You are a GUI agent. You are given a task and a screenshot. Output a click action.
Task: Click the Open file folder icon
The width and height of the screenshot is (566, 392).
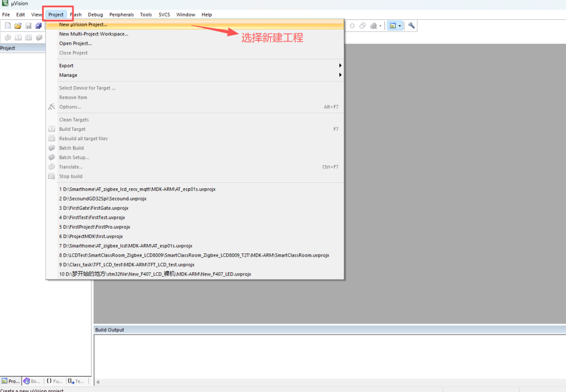pyautogui.click(x=18, y=26)
